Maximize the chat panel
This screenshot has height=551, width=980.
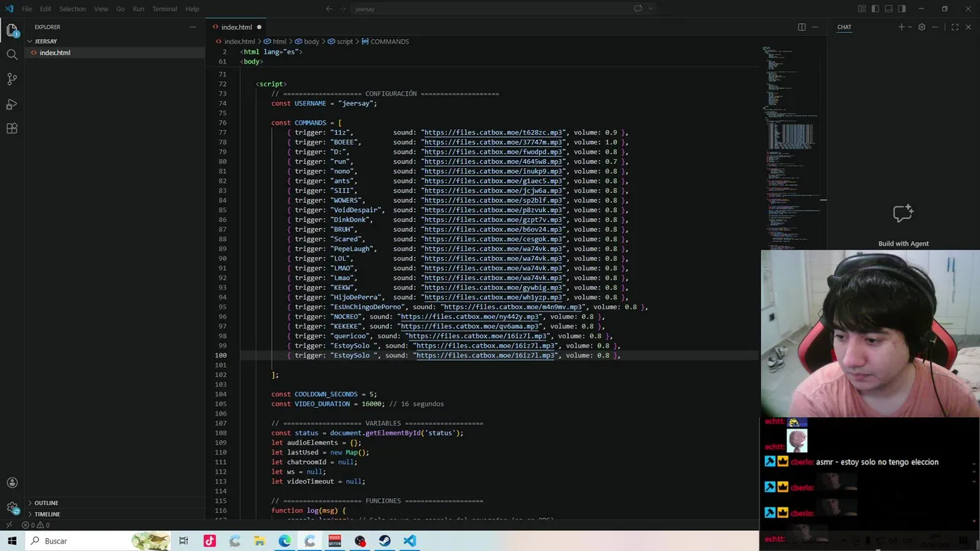(955, 27)
